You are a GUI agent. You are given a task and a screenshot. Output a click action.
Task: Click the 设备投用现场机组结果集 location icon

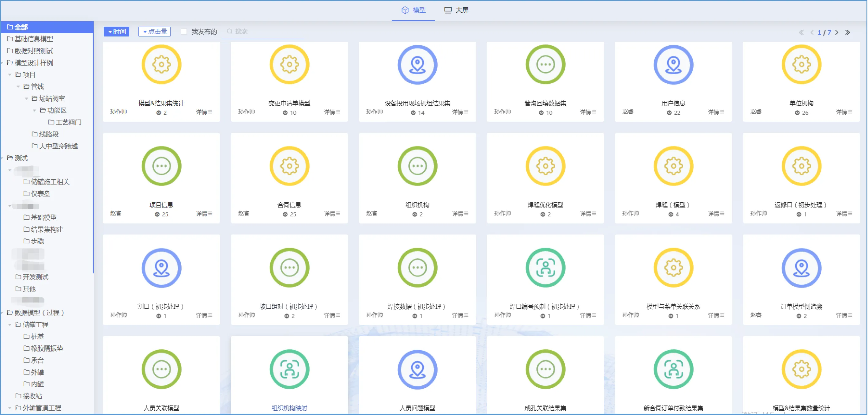(x=417, y=64)
